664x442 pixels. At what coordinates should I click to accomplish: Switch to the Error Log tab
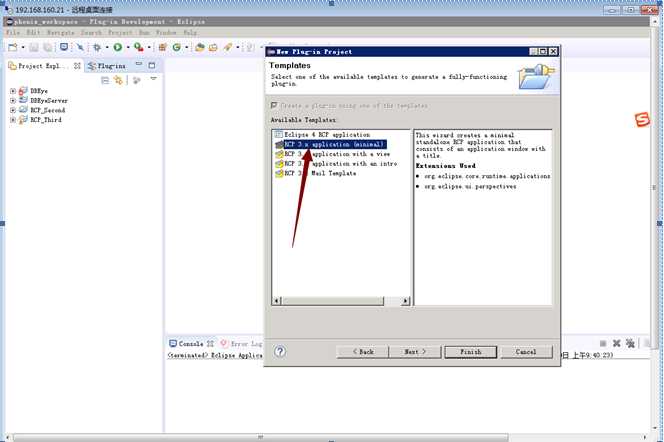click(241, 344)
